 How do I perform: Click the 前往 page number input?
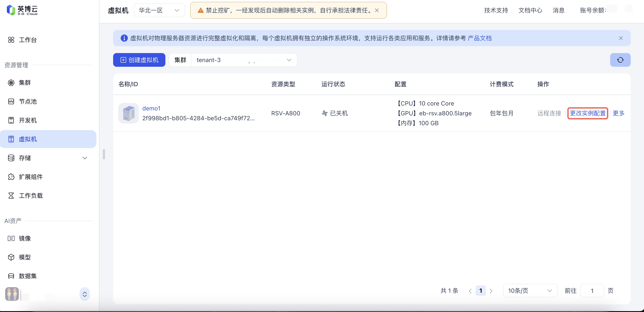click(592, 291)
